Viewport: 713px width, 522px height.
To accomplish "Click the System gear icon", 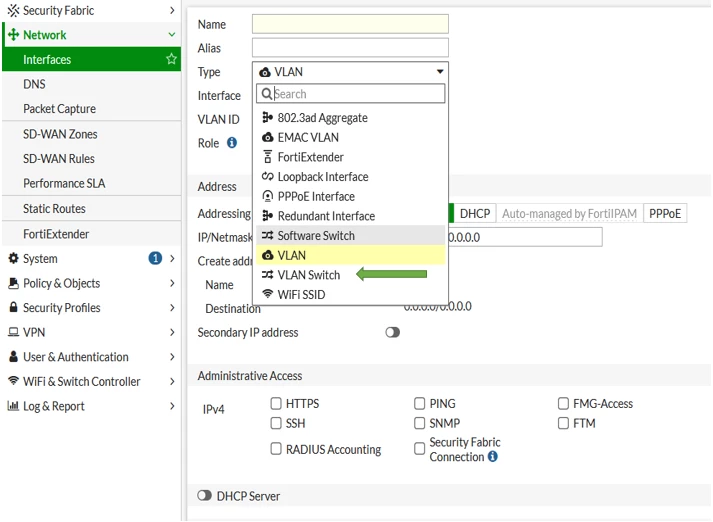I will [14, 258].
